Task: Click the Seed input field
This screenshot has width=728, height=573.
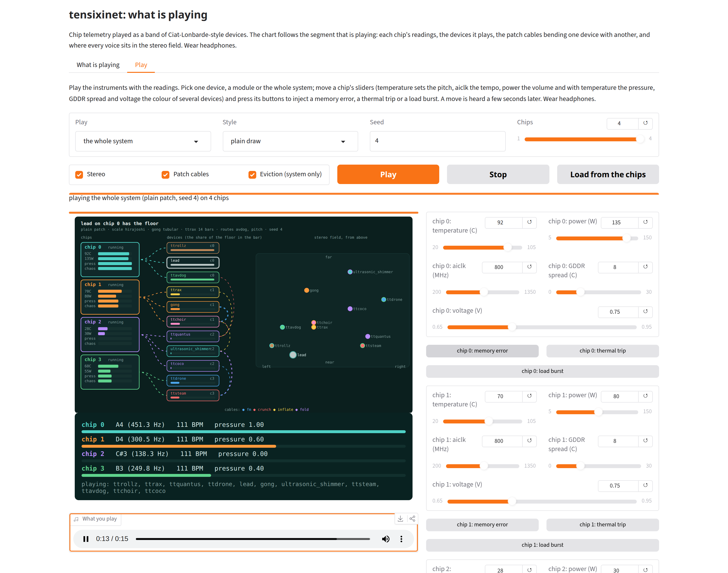Action: tap(437, 141)
